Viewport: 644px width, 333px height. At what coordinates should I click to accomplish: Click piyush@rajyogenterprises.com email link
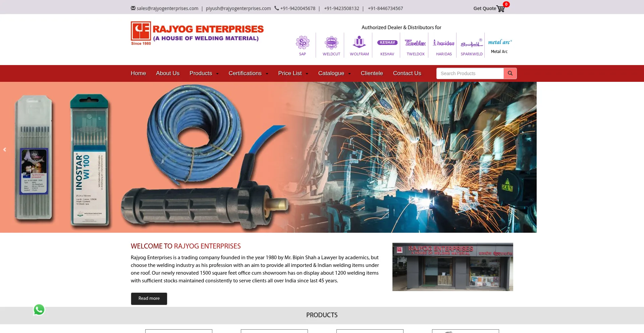(x=238, y=8)
